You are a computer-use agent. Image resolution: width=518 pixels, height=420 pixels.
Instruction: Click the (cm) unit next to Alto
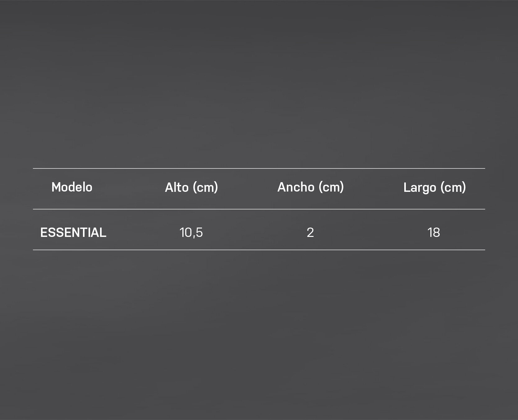point(205,188)
